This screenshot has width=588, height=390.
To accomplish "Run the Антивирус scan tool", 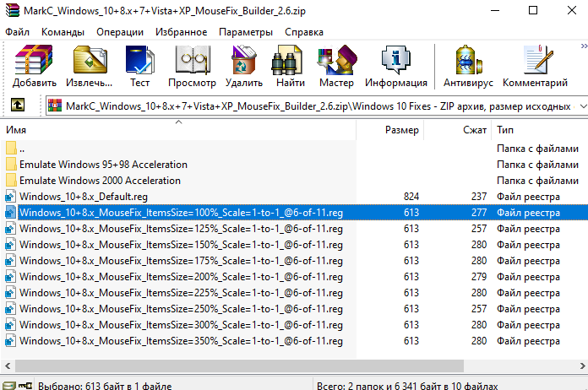I will tap(468, 60).
